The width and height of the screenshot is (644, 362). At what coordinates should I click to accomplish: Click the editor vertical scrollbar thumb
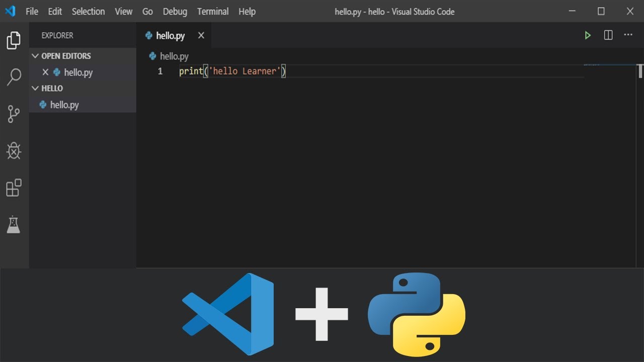pyautogui.click(x=640, y=71)
